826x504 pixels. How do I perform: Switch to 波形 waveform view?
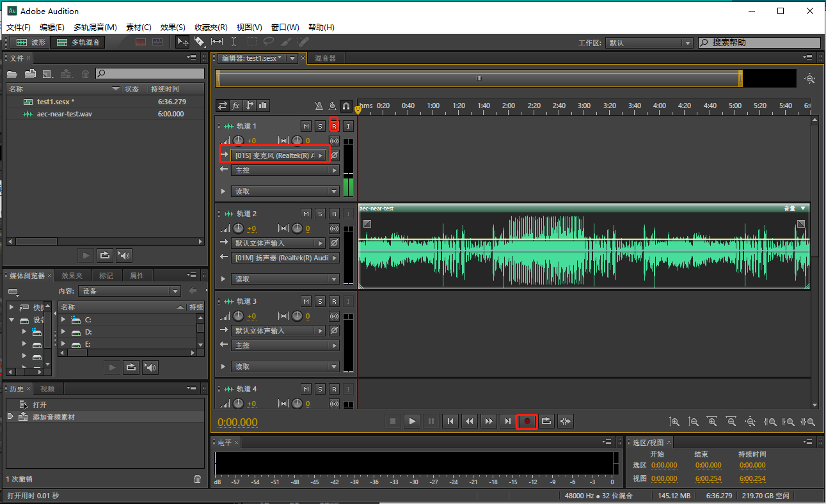(30, 42)
